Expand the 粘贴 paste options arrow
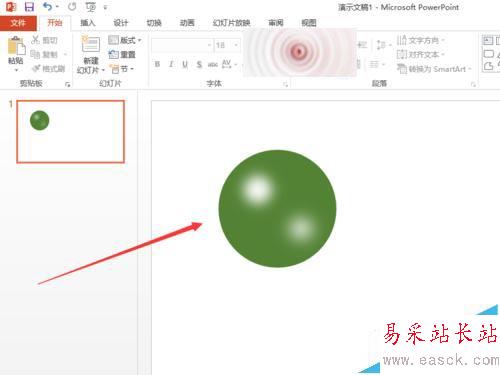Image resolution: width=500 pixels, height=375 pixels. (16, 70)
